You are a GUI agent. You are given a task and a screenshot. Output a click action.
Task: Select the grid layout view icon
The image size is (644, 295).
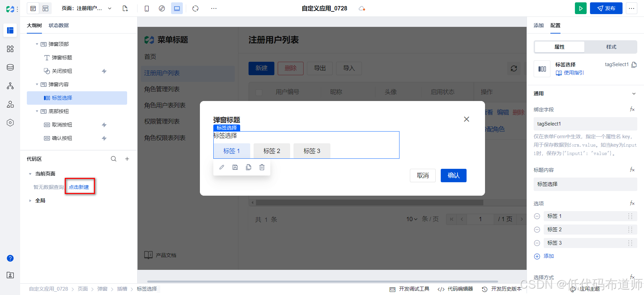pyautogui.click(x=45, y=8)
